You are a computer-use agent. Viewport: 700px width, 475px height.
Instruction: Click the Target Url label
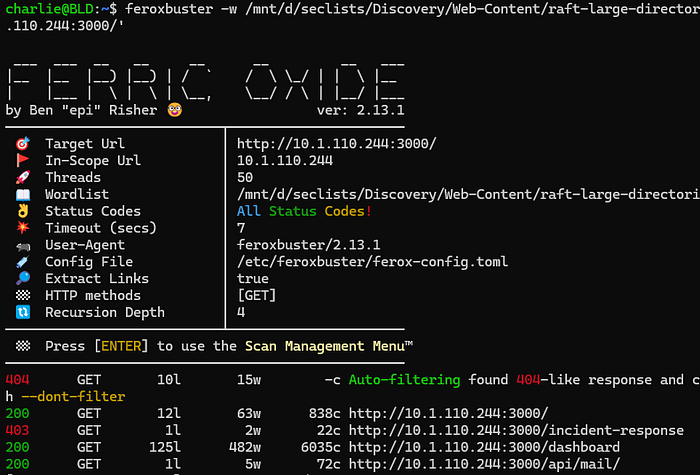(85, 144)
